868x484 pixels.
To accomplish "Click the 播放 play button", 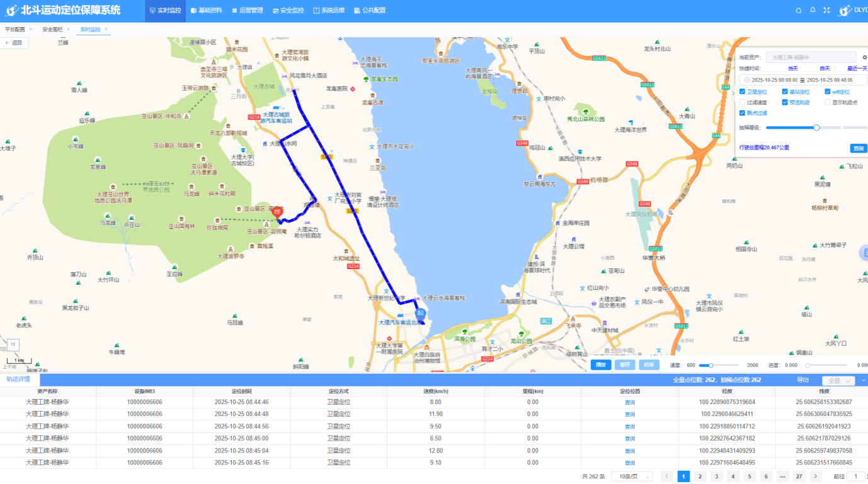I will point(601,365).
